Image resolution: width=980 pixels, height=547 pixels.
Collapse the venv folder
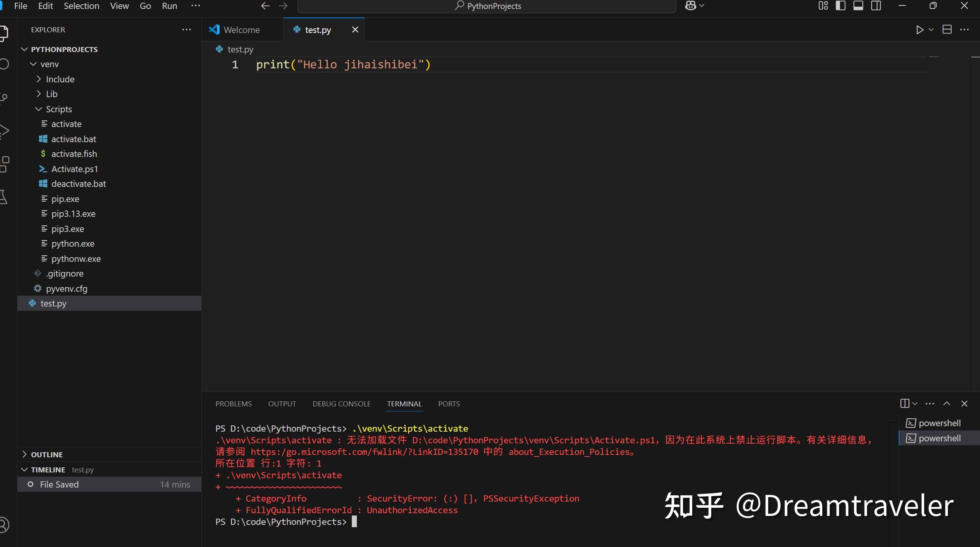[33, 64]
